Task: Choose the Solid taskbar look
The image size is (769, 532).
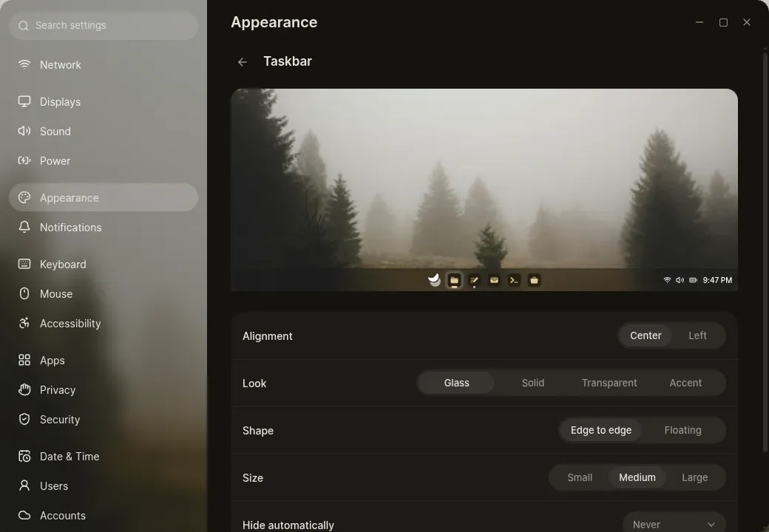Action: click(532, 383)
